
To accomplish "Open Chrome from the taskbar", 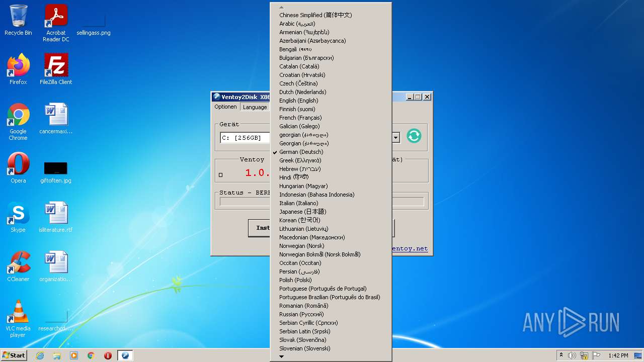I will (91, 355).
